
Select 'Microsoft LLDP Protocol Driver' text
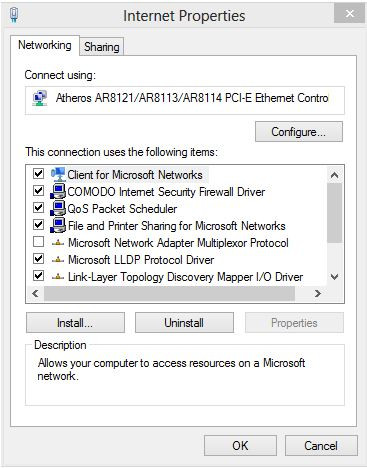(141, 260)
